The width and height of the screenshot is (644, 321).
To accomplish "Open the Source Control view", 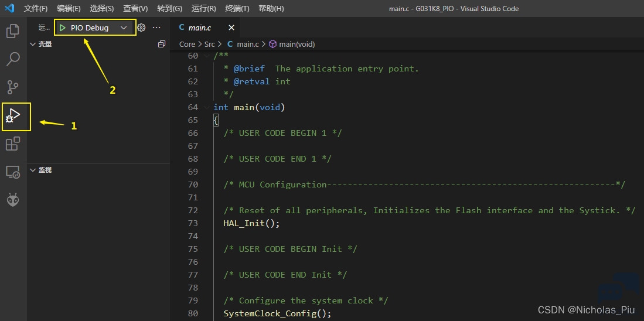I will (x=13, y=87).
